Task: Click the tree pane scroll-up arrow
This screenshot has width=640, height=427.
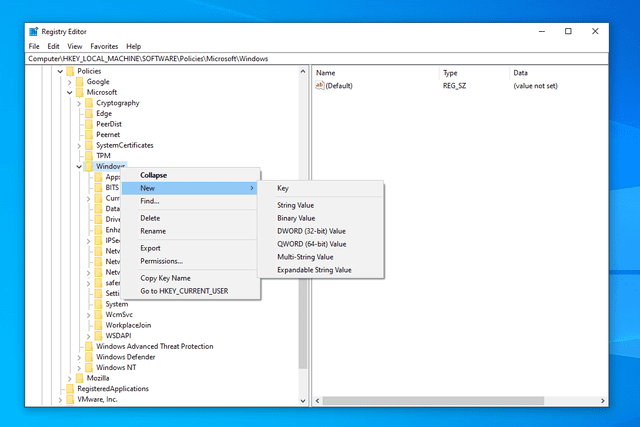Action: (303, 71)
